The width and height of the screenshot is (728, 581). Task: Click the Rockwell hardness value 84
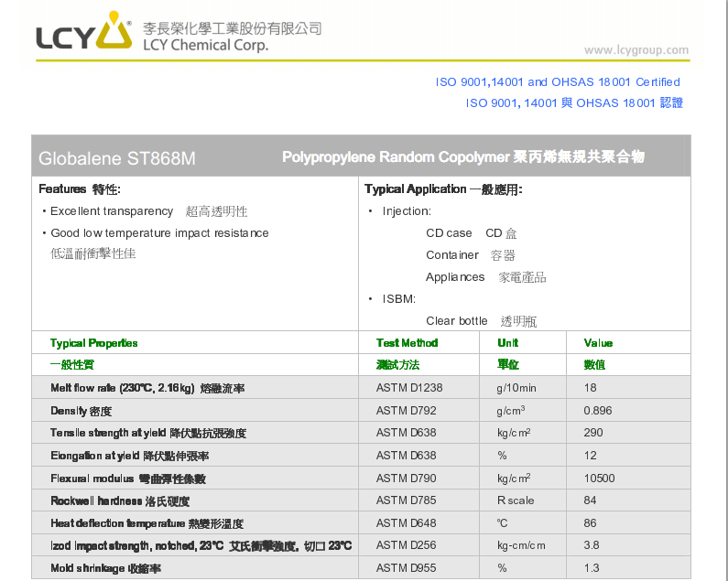tap(590, 500)
